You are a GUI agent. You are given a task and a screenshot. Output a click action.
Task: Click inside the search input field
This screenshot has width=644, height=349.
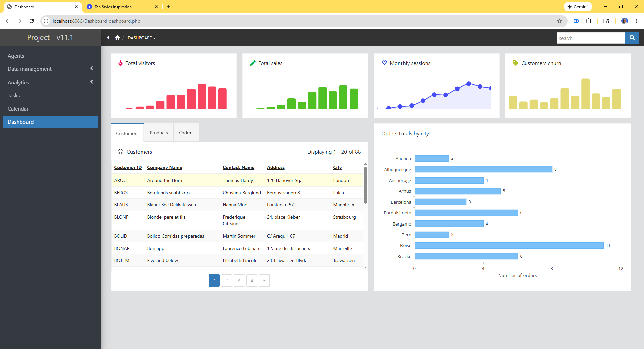coord(591,38)
